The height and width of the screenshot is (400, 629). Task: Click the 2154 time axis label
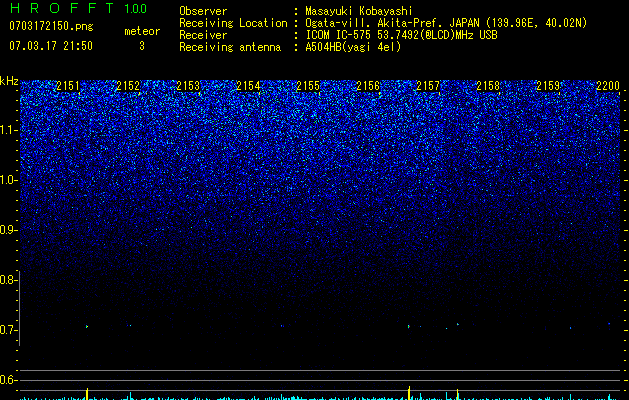248,86
